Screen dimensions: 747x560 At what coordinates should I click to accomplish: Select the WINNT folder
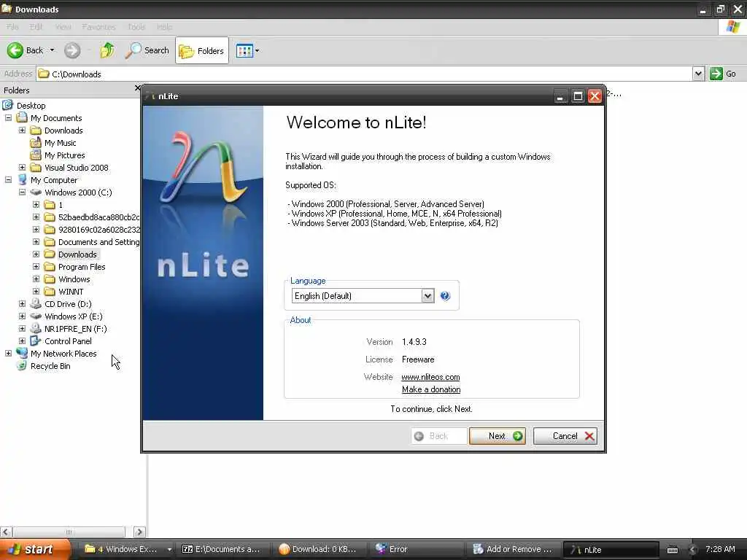tap(71, 292)
